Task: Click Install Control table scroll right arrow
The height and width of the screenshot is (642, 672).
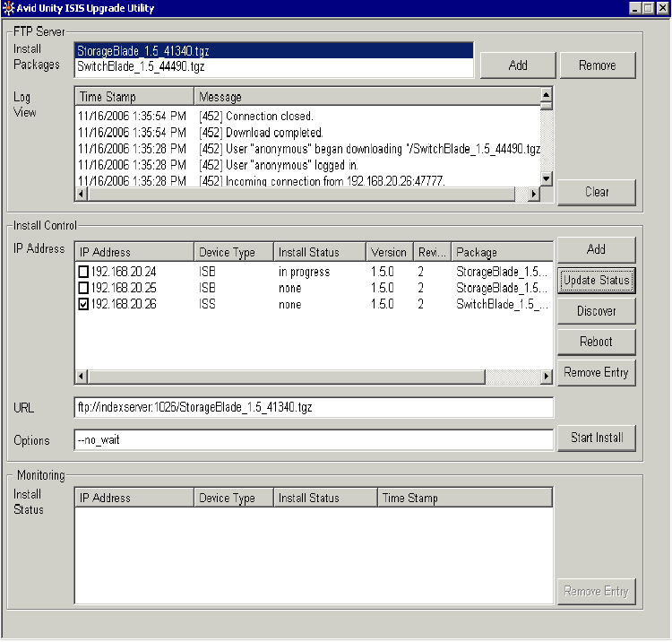Action: click(x=546, y=377)
